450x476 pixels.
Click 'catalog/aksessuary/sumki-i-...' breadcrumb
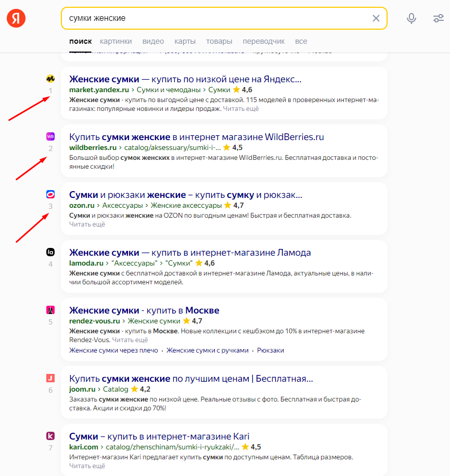172,147
